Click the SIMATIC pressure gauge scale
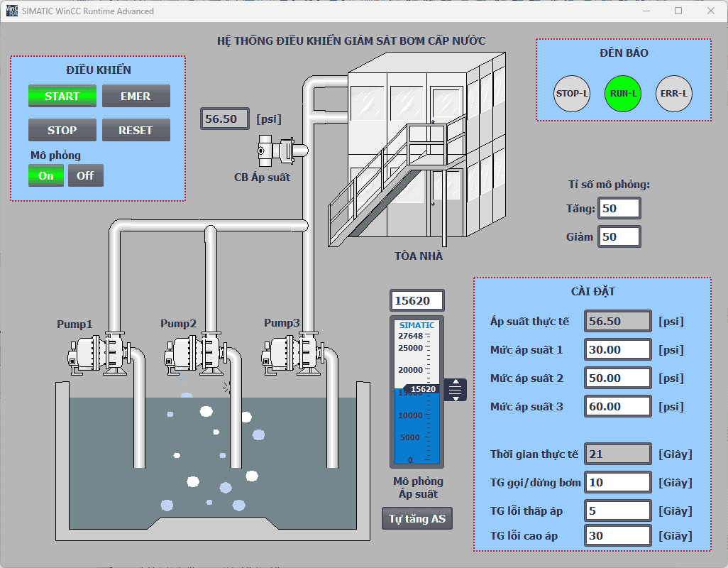The width and height of the screenshot is (728, 568). (417, 392)
